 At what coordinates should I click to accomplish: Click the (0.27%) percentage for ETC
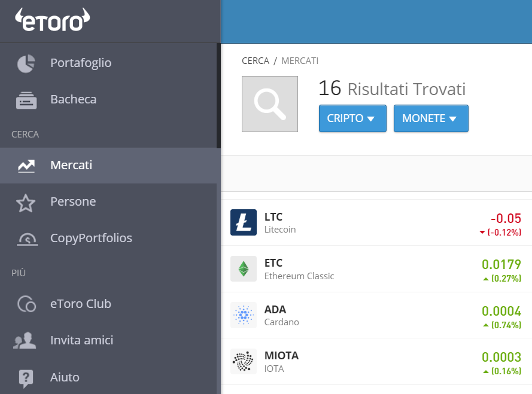pos(506,279)
